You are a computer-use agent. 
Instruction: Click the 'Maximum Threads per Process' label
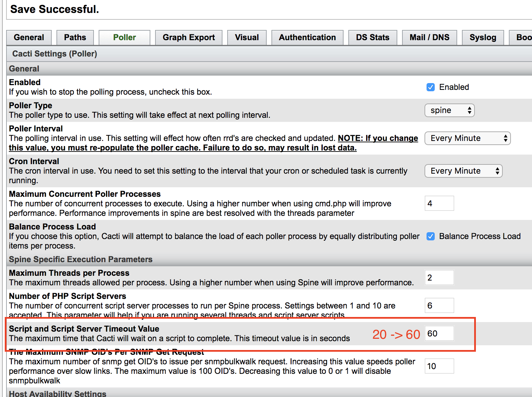pos(69,273)
